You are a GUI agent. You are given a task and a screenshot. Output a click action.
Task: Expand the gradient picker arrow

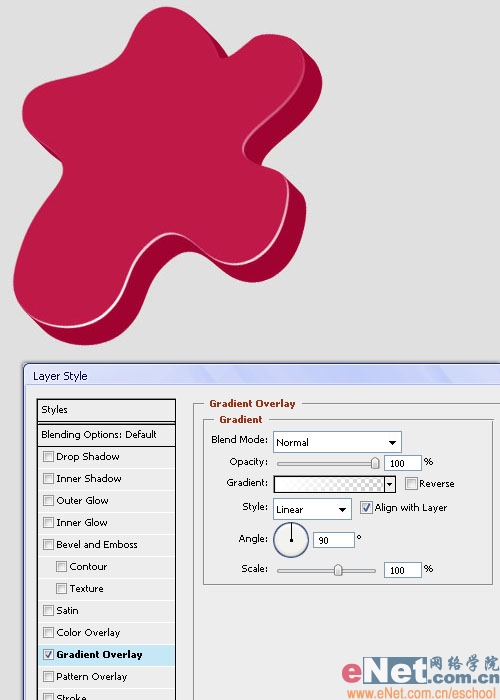click(x=390, y=484)
